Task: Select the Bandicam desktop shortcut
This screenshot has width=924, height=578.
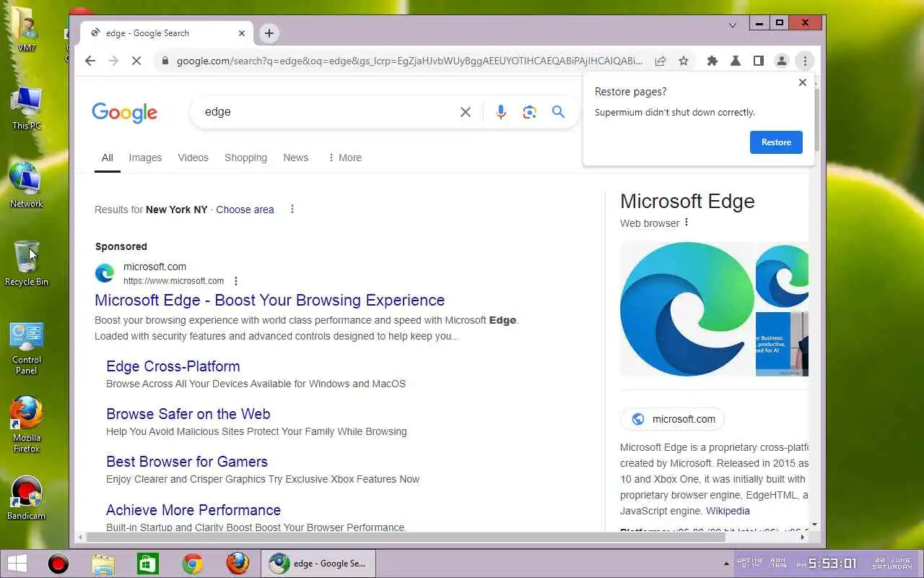Action: pyautogui.click(x=27, y=499)
